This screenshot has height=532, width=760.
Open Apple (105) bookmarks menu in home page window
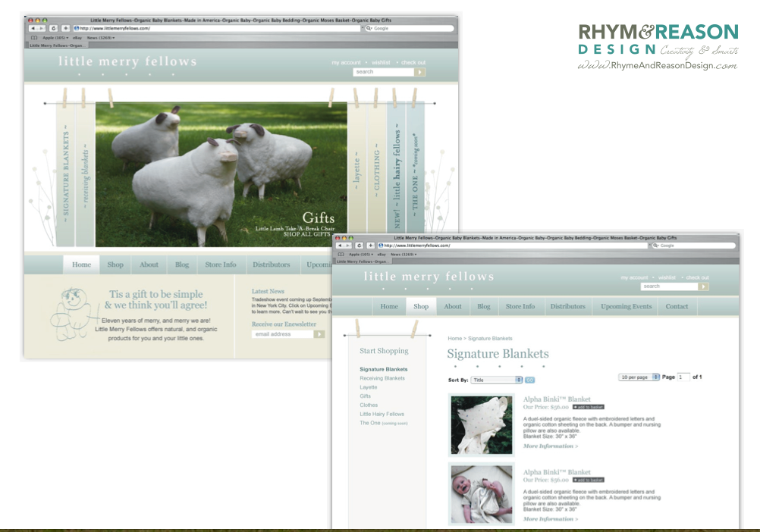pyautogui.click(x=55, y=38)
